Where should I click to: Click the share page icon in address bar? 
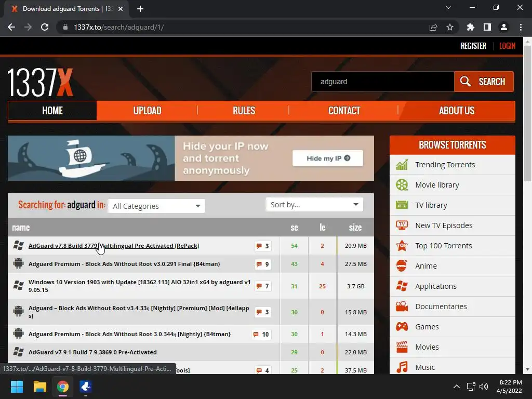(433, 27)
